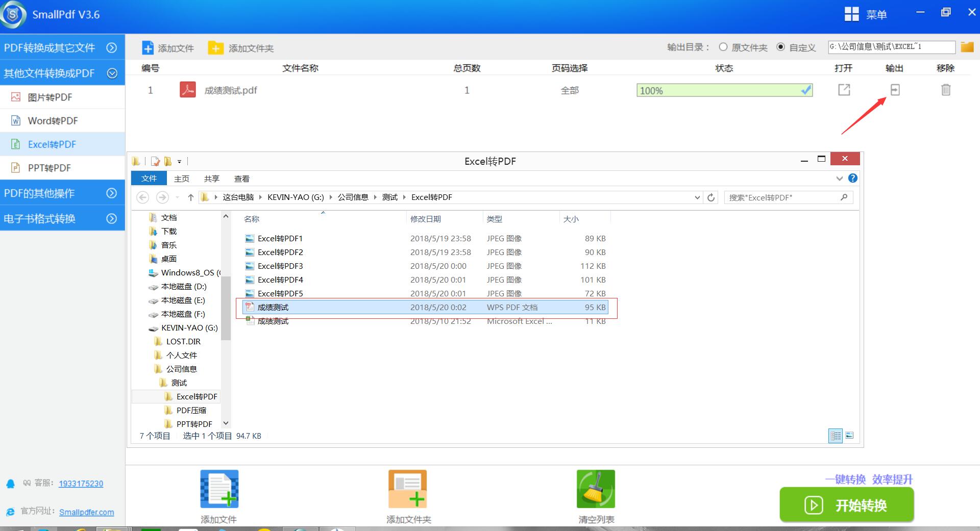Switch Explorer to details view icon
The height and width of the screenshot is (531, 980).
[x=836, y=436]
